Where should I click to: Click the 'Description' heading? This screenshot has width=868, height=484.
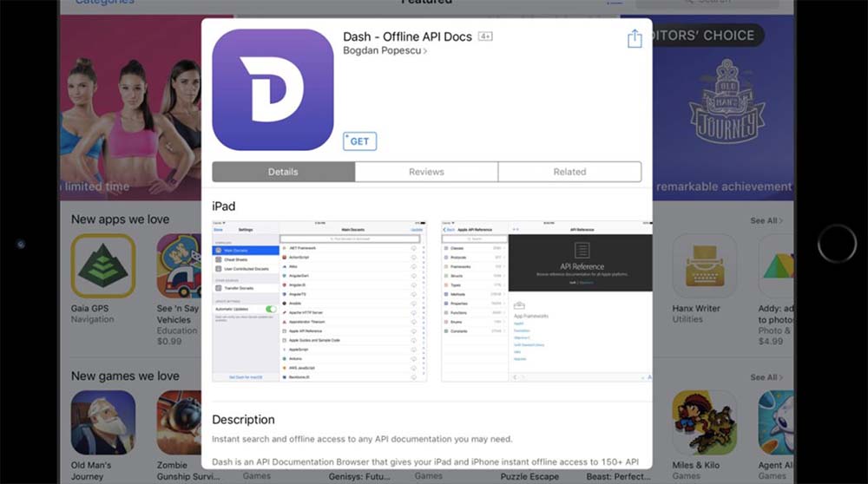pos(243,419)
